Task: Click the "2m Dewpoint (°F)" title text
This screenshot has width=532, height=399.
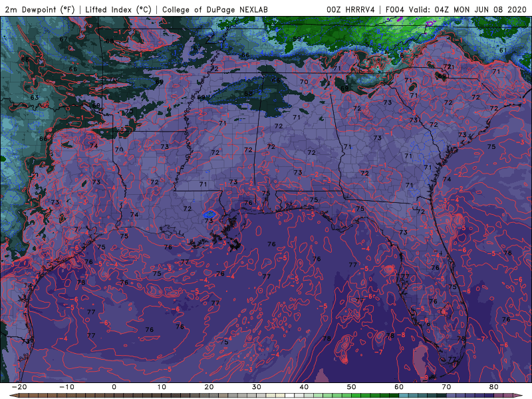Action: 39,9
